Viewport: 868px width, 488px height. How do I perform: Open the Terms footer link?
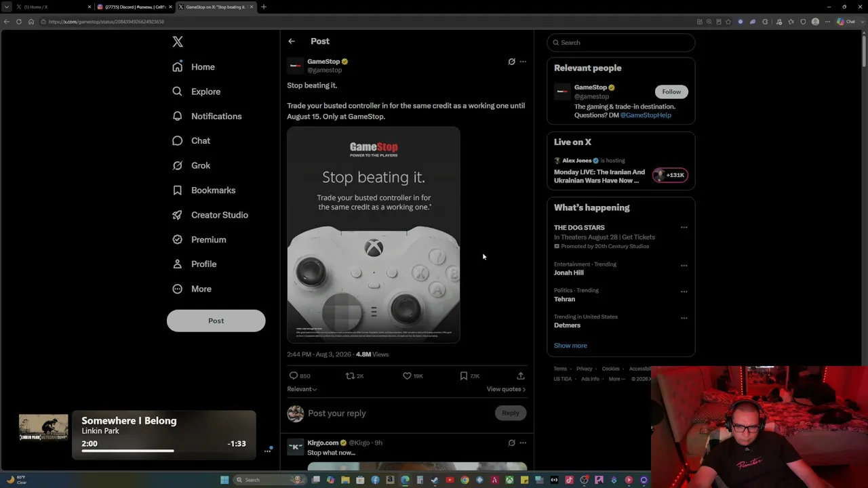tap(560, 369)
